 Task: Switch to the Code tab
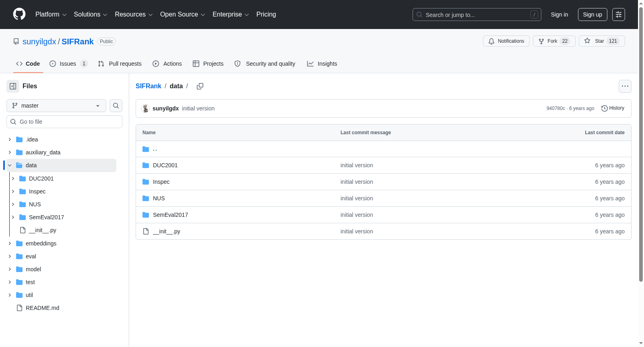(28, 64)
